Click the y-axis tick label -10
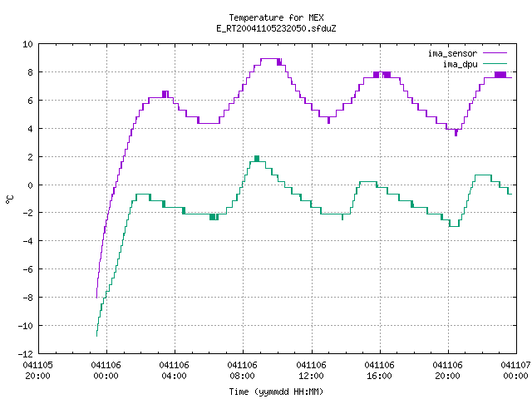 [26, 326]
